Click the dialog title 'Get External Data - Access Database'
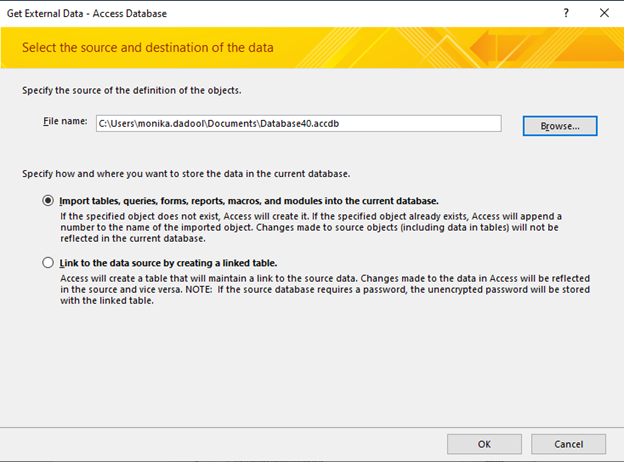Screen dimensions: 624x462 pyautogui.click(x=88, y=14)
